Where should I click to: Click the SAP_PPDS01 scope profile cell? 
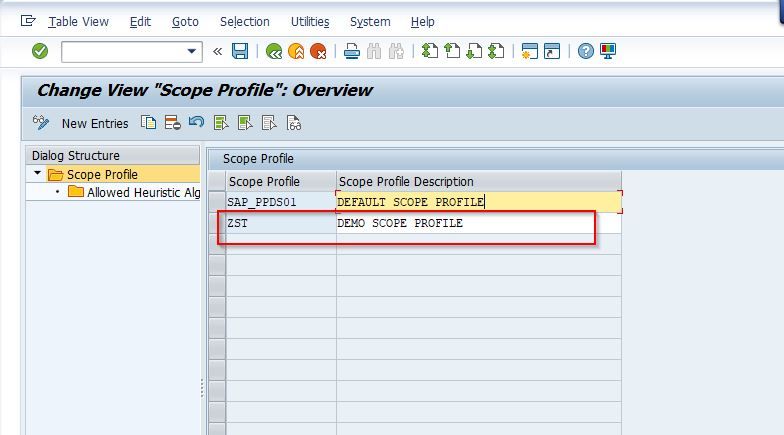[281, 202]
